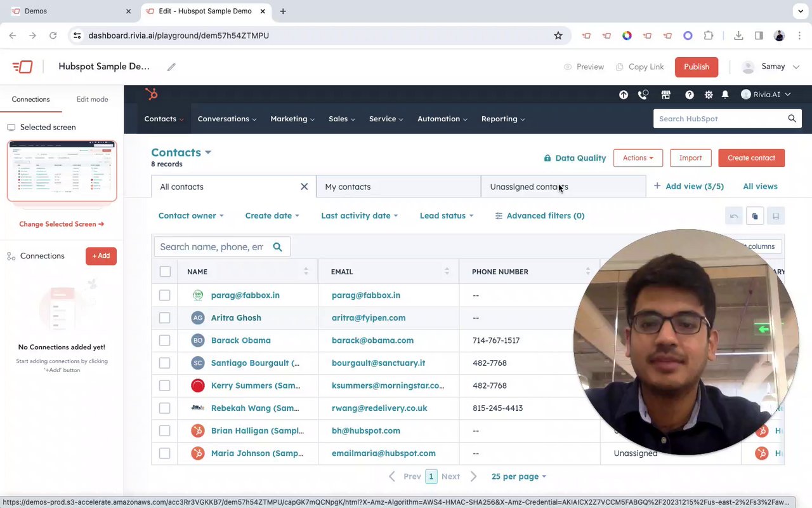Open the Chrome extensions puzzle icon
The width and height of the screenshot is (812, 508).
coord(709,36)
